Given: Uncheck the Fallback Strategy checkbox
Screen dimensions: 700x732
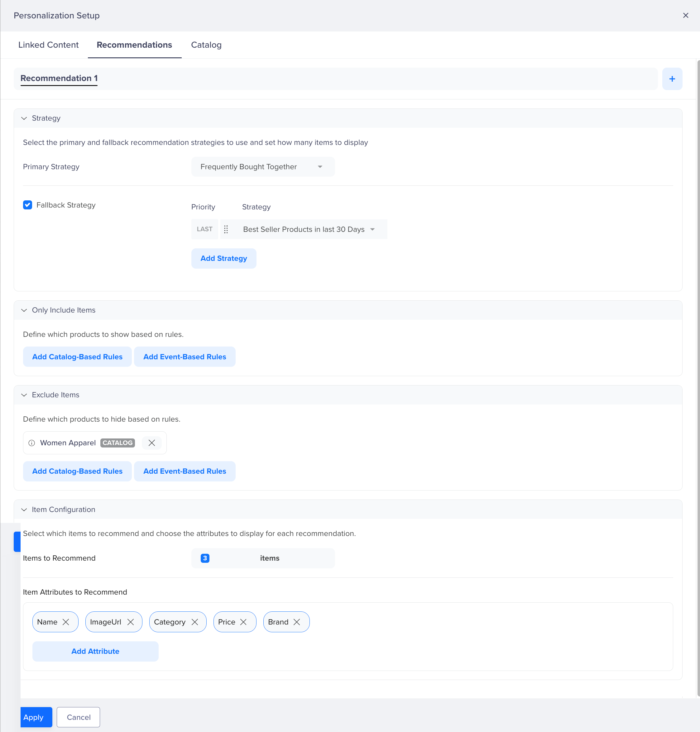Looking at the screenshot, I should point(28,205).
